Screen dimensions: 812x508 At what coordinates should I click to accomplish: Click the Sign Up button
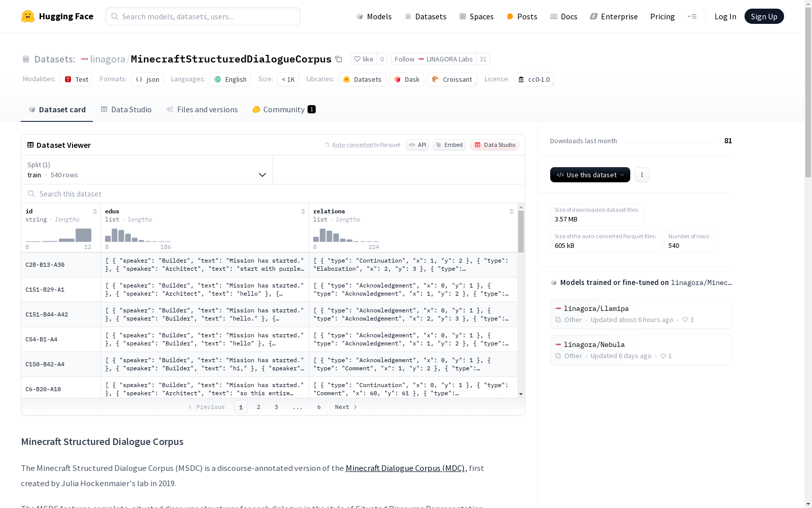click(764, 16)
